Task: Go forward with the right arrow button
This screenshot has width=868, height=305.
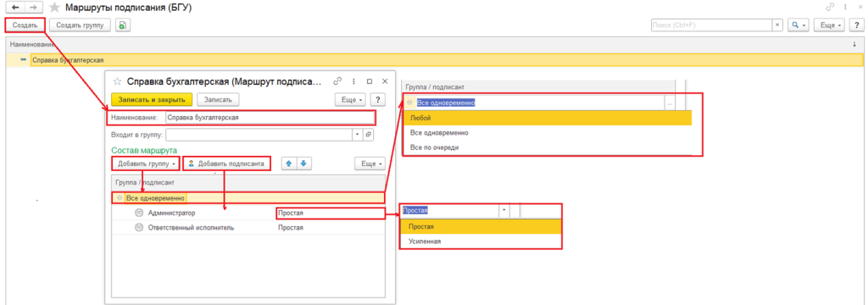Action: coord(35,8)
